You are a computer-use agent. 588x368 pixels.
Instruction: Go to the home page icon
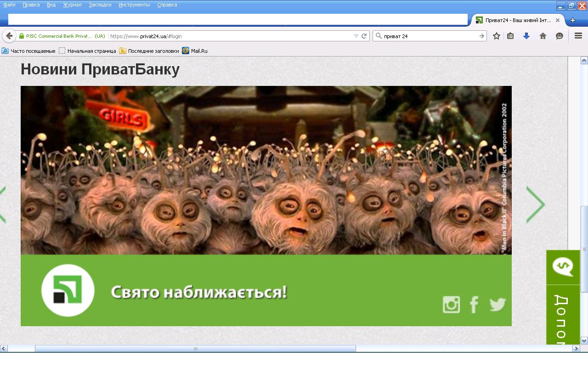543,36
